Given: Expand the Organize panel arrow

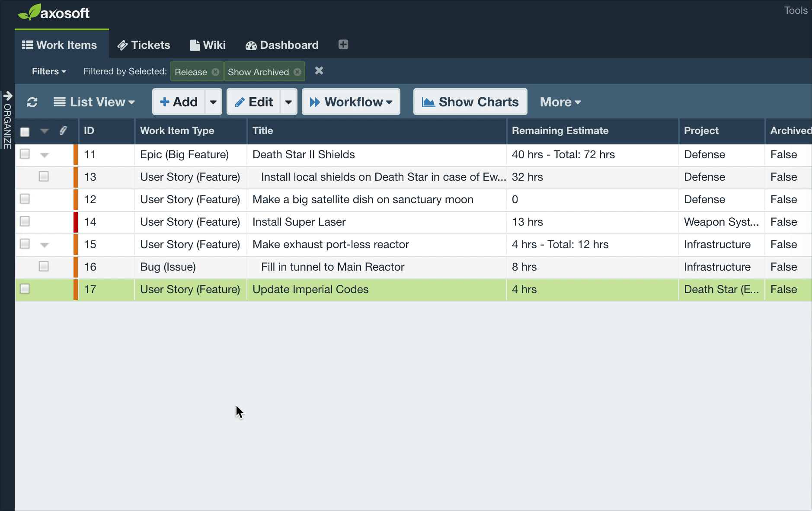Looking at the screenshot, I should tap(7, 96).
